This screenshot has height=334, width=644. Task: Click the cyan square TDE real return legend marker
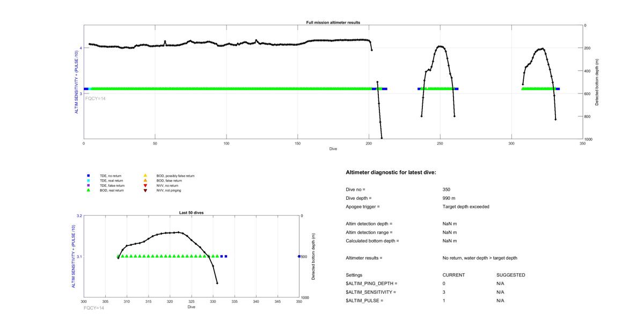click(x=88, y=180)
